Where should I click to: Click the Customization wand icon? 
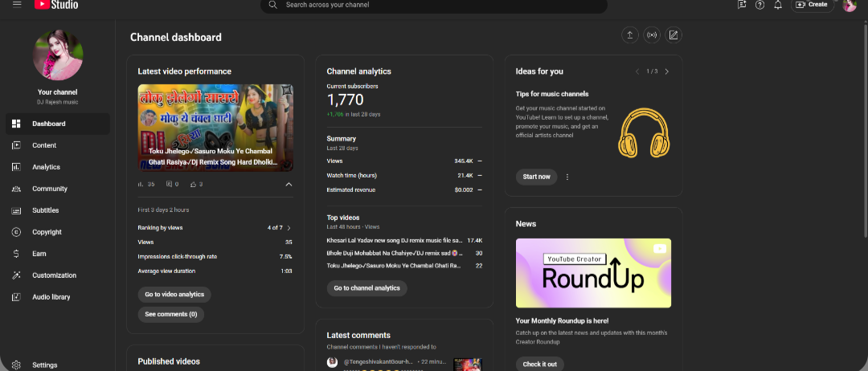tap(16, 275)
